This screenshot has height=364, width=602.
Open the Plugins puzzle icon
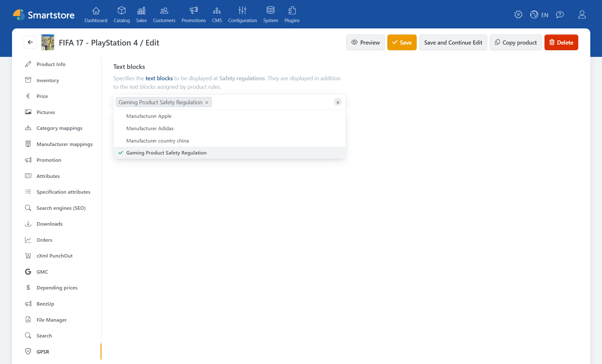292,10
